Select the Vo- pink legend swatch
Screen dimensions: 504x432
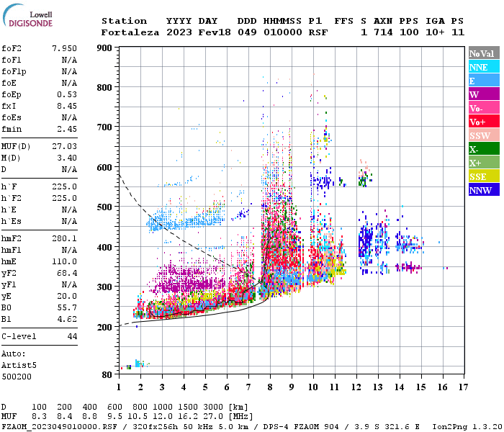tap(484, 108)
